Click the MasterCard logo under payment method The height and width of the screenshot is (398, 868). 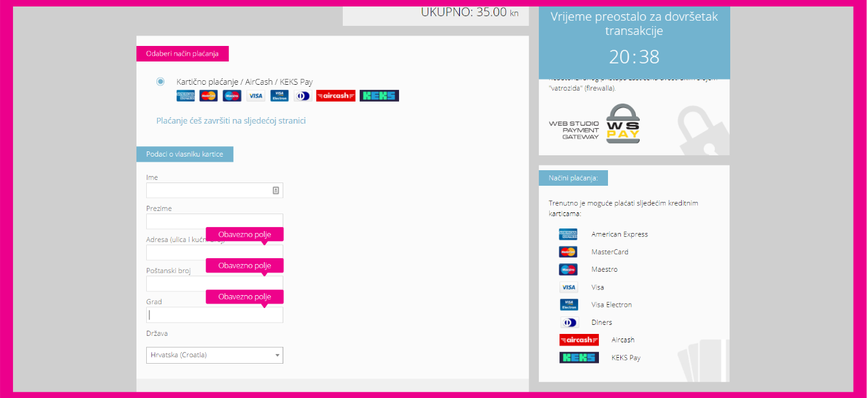pos(208,96)
